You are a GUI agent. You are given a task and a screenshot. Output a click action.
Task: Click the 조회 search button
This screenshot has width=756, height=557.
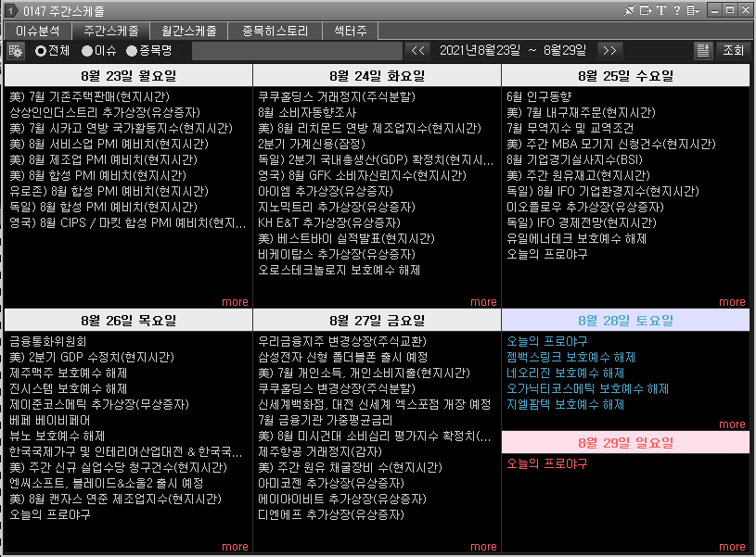click(x=733, y=51)
